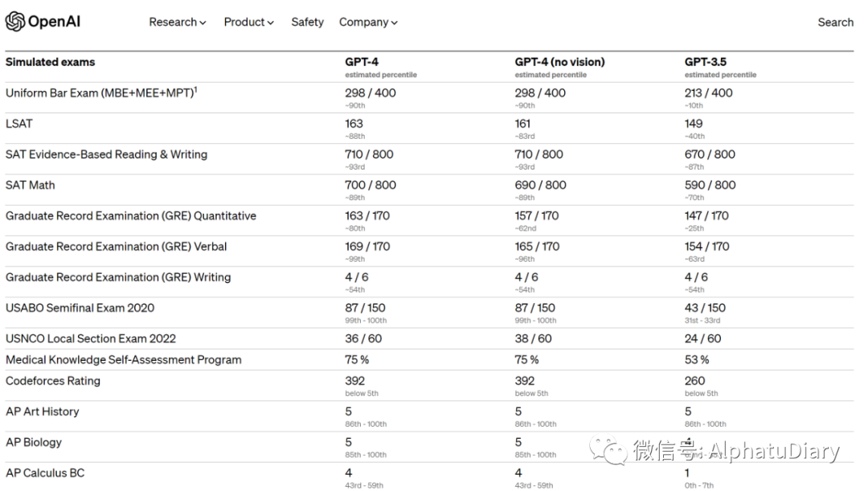Viewport: 868px width, 491px height.
Task: Click GPT-3.5 LSAT score 149
Action: click(693, 124)
